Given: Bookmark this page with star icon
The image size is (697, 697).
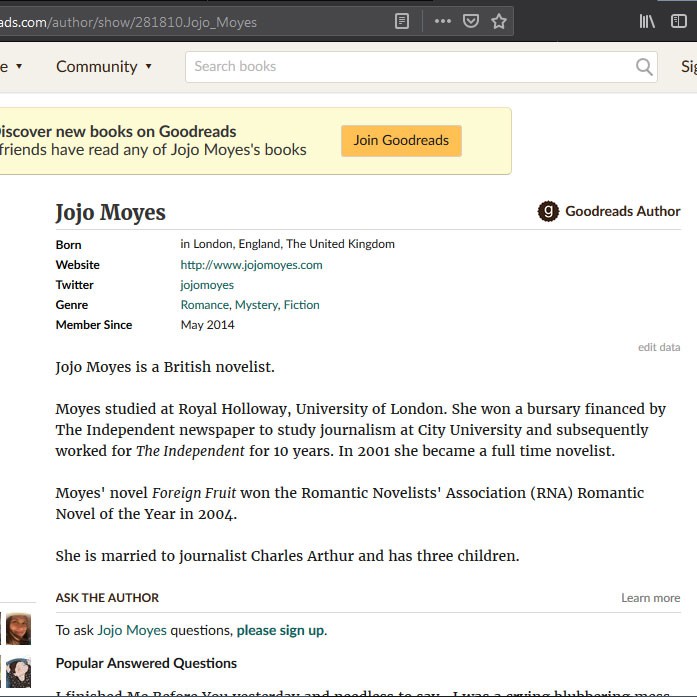Looking at the screenshot, I should (499, 21).
